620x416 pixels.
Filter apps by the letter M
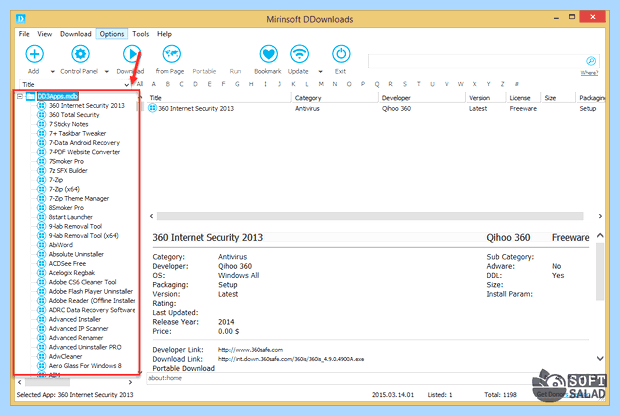[x=321, y=84]
